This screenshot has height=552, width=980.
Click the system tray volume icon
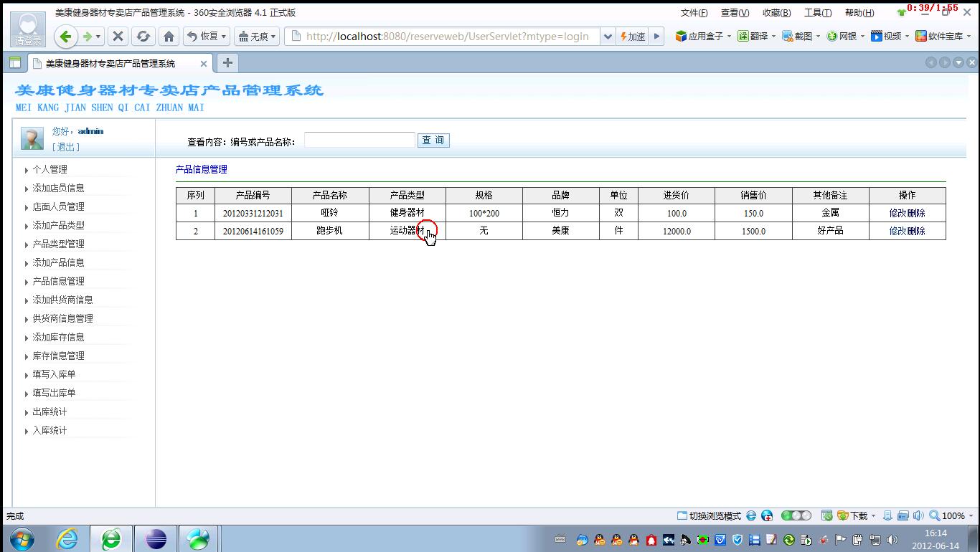(892, 539)
